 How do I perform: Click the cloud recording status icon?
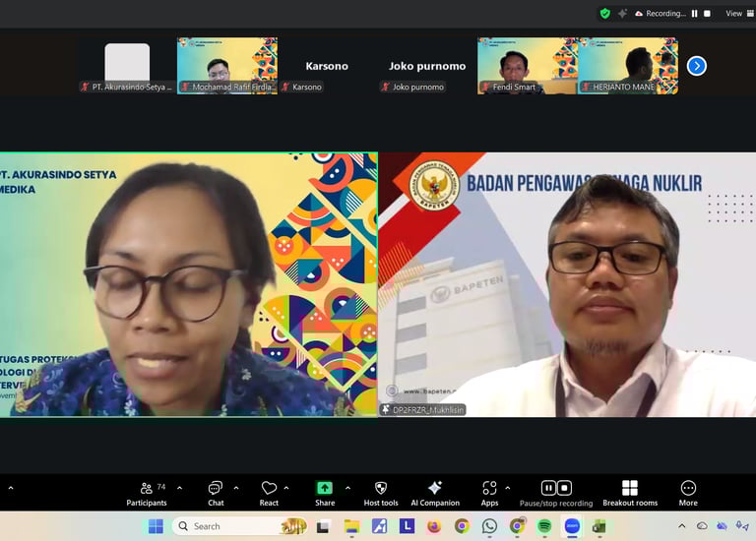(x=638, y=14)
